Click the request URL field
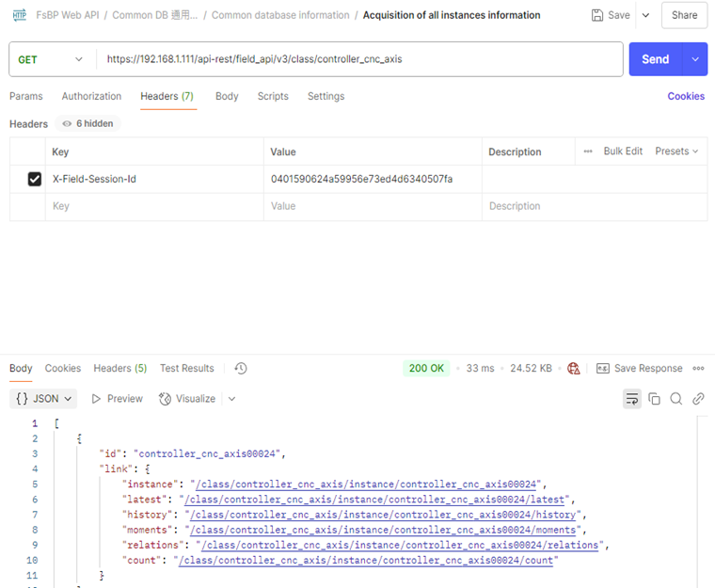 (x=359, y=59)
